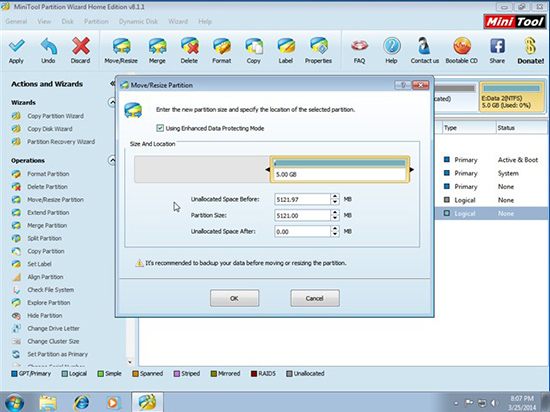Click the Delete toolbar icon
The height and width of the screenshot is (412, 550).
(189, 46)
